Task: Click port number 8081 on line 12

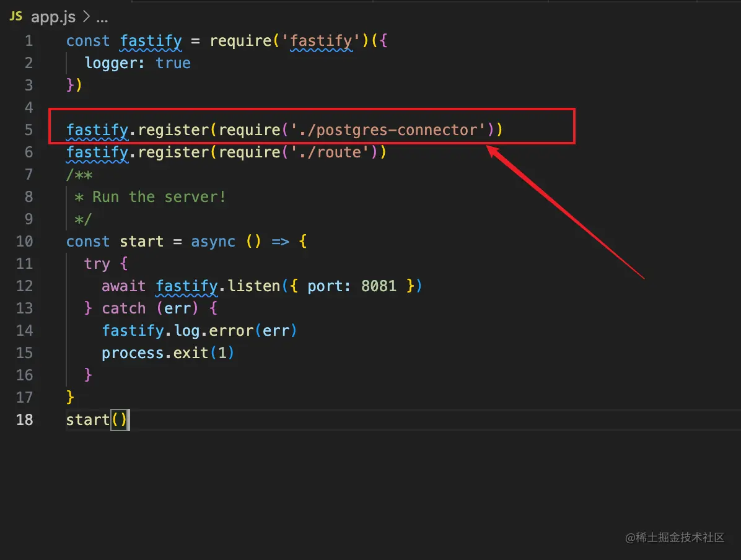Action: [379, 286]
